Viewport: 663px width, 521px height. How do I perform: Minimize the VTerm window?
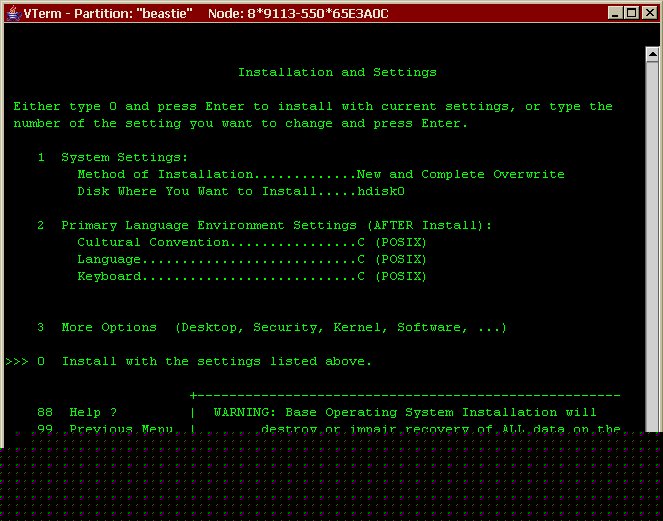[613, 13]
